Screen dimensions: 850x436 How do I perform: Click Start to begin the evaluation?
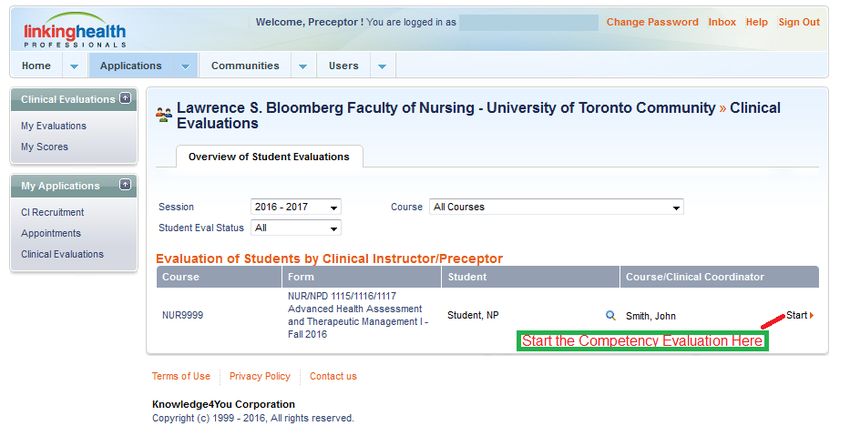(796, 316)
